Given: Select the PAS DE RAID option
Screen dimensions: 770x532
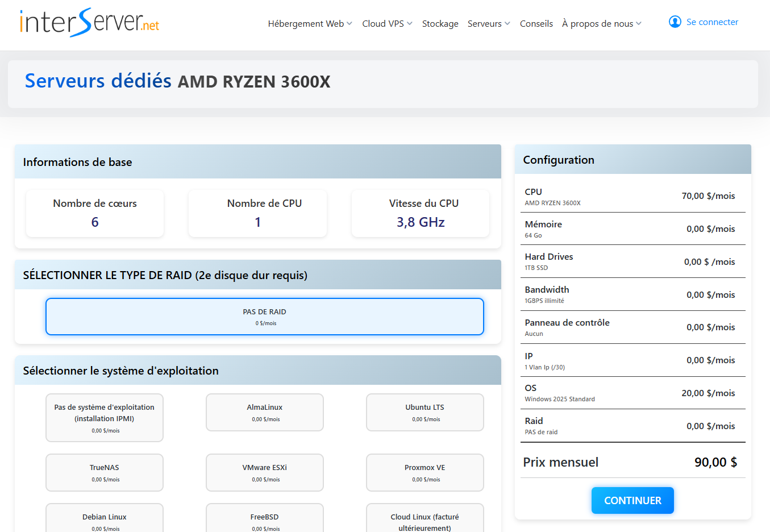Looking at the screenshot, I should coord(264,317).
